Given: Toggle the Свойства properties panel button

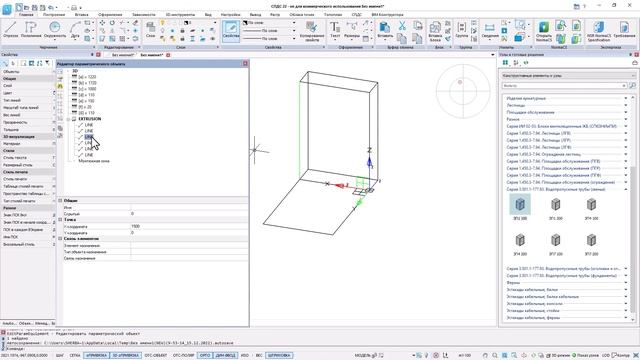Looking at the screenshot, I should pos(231,31).
